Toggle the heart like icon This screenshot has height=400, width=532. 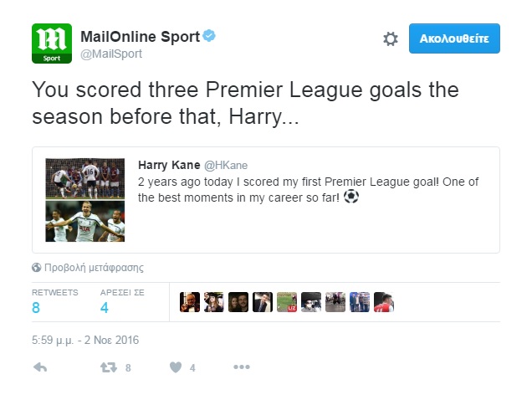click(x=176, y=367)
